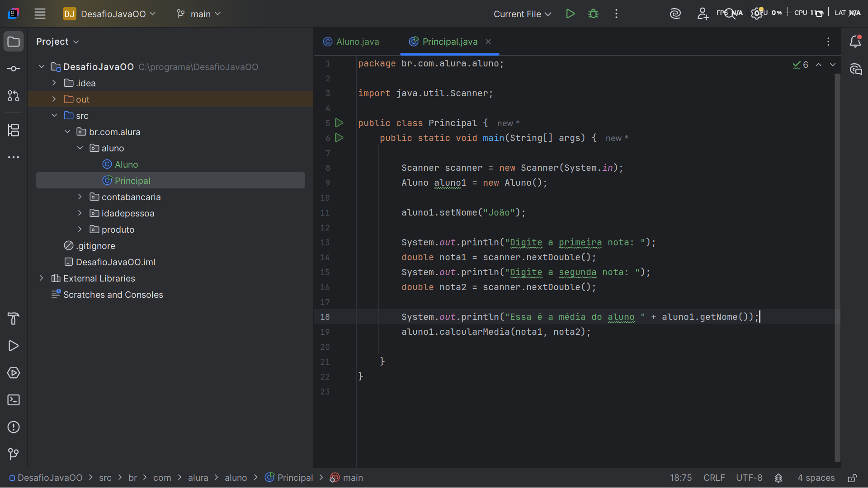The image size is (868, 488).
Task: Toggle read-only lock icon in status bar
Action: 852,478
